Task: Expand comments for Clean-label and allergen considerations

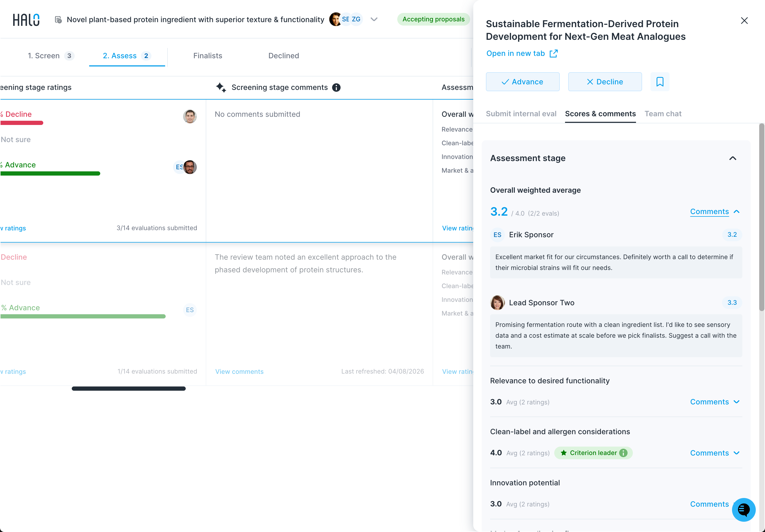Action: (x=715, y=453)
